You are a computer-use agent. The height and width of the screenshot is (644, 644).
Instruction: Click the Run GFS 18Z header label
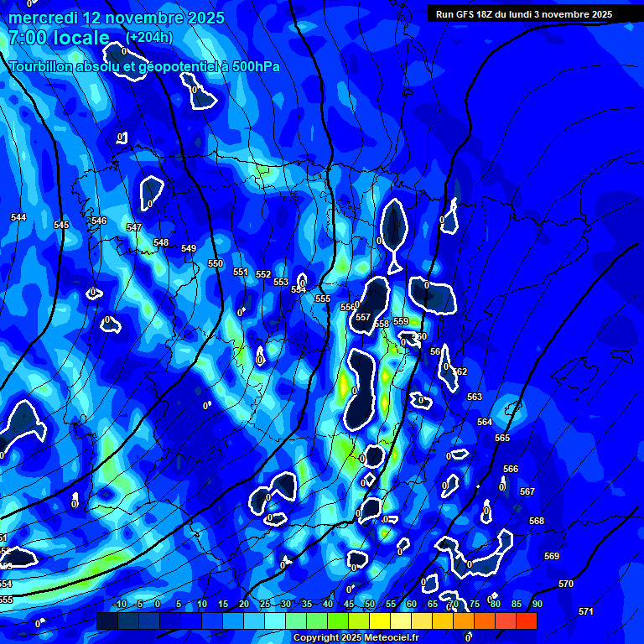coord(523,14)
